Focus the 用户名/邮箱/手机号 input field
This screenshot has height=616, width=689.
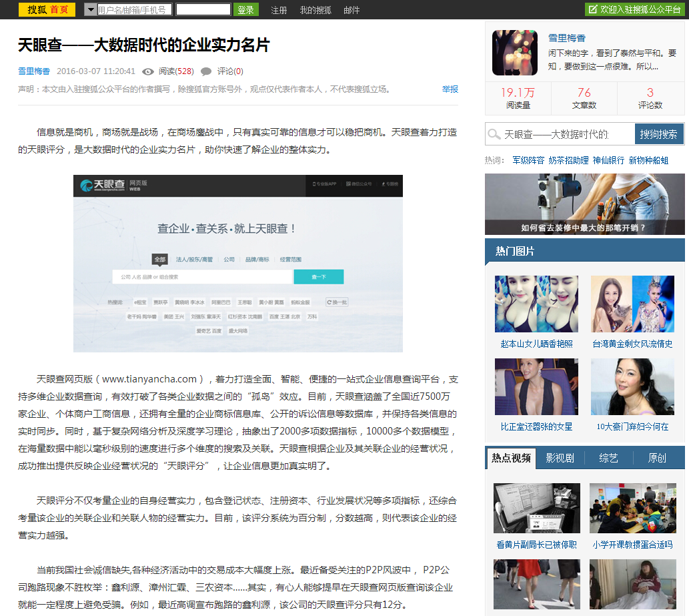pos(135,9)
